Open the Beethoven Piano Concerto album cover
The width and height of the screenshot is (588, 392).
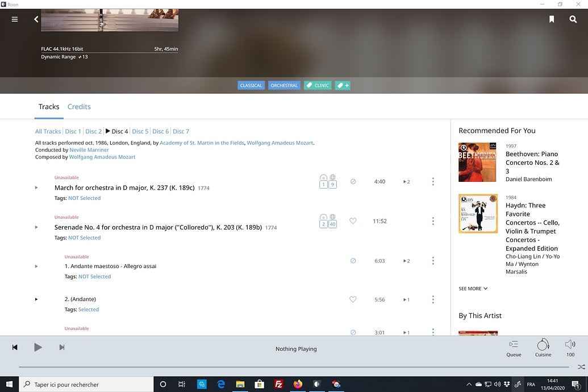point(477,162)
